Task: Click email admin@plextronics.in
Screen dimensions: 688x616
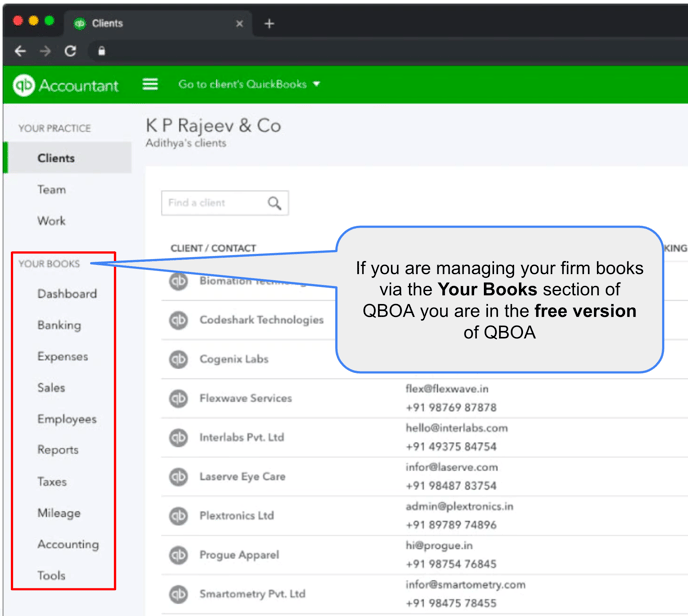Action: point(459,506)
